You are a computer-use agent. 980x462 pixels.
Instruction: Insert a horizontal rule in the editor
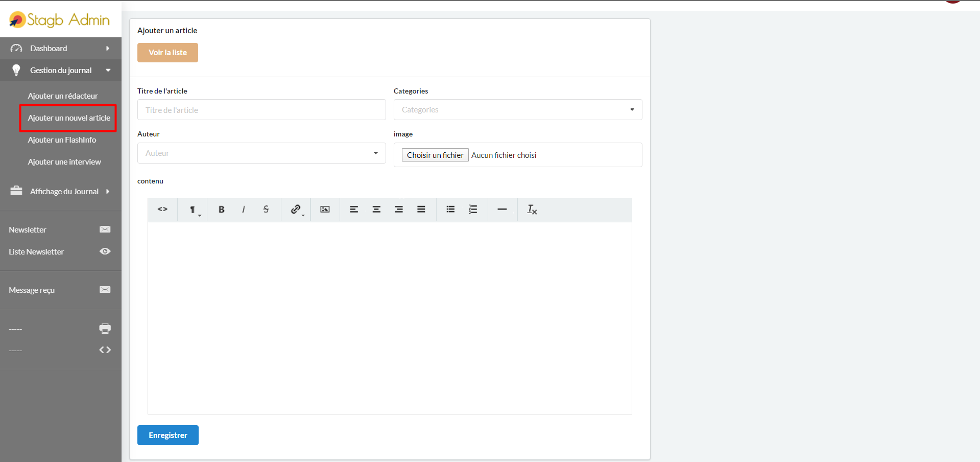(x=502, y=210)
